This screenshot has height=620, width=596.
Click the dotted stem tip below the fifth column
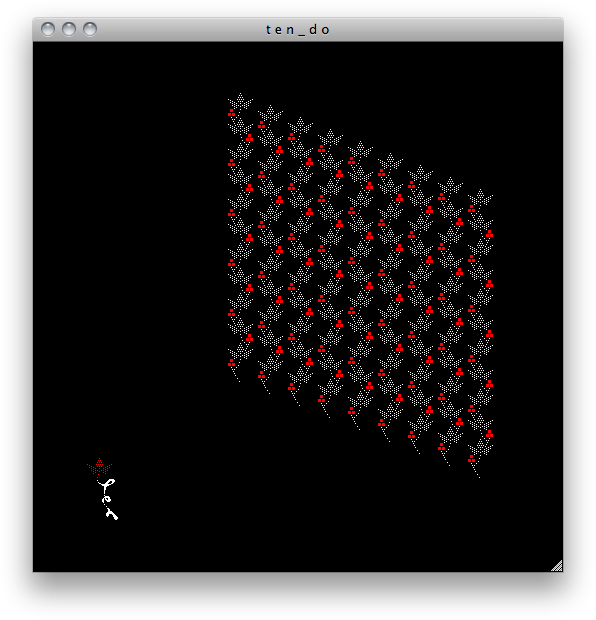[356, 423]
